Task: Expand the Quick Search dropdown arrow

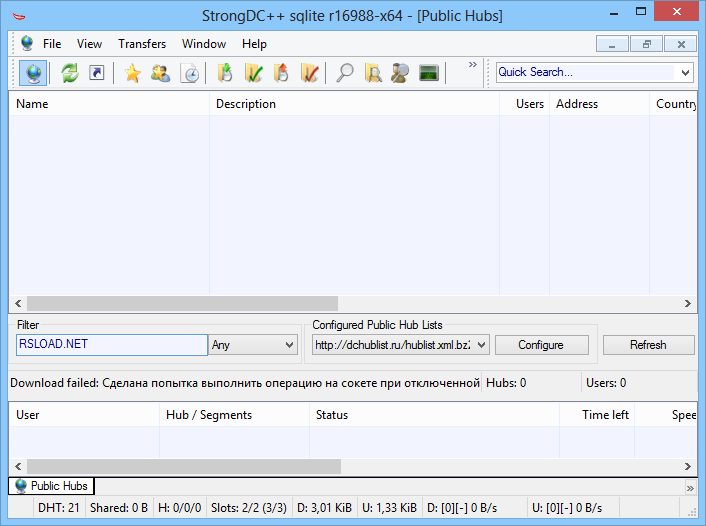Action: (685, 72)
